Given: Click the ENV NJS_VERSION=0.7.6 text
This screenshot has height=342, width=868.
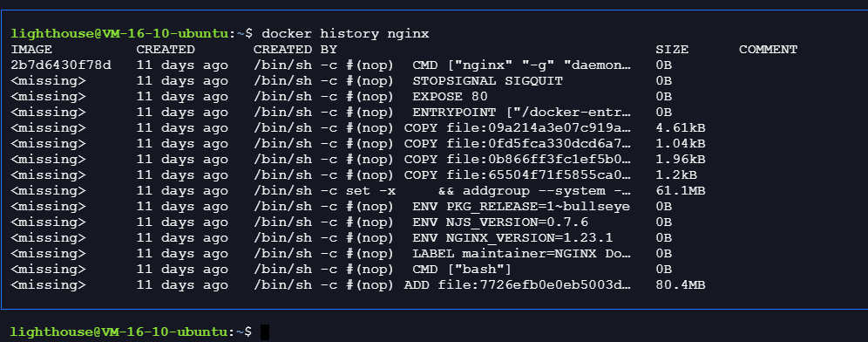Looking at the screenshot, I should (500, 222).
